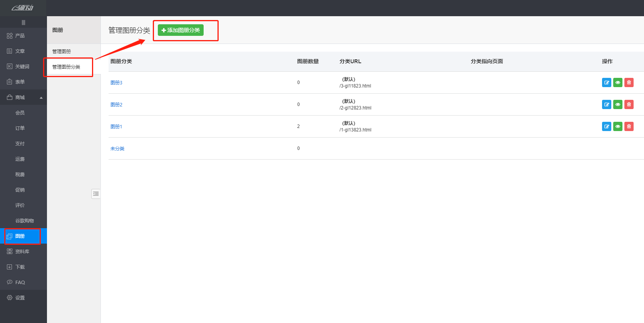Image resolution: width=644 pixels, height=323 pixels.
Task: Open the 图册3 category link
Action: [116, 82]
